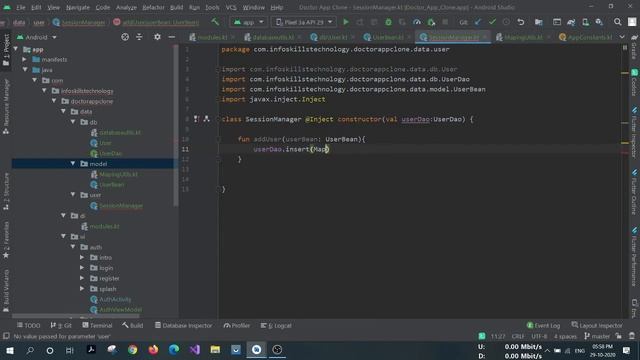Toggle the Structure tool window
640x360 pixels.
pyautogui.click(x=6, y=191)
